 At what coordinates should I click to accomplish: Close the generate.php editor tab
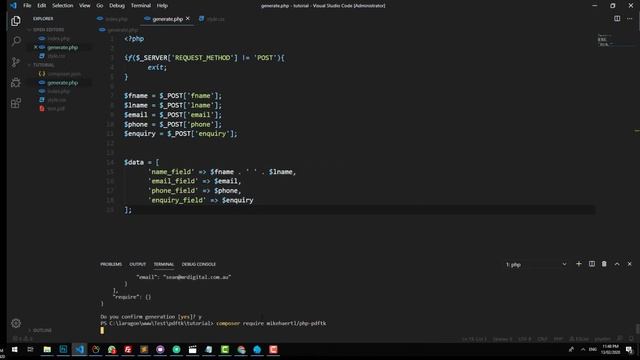point(188,18)
